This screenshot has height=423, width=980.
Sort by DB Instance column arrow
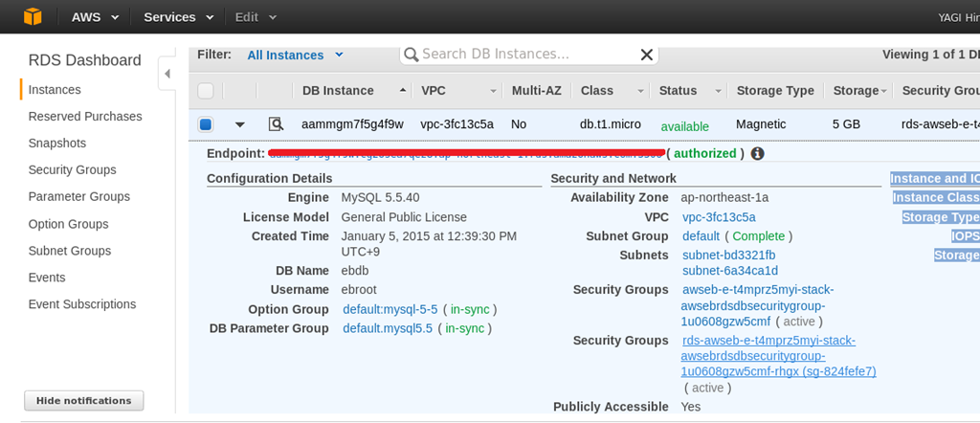coord(402,91)
